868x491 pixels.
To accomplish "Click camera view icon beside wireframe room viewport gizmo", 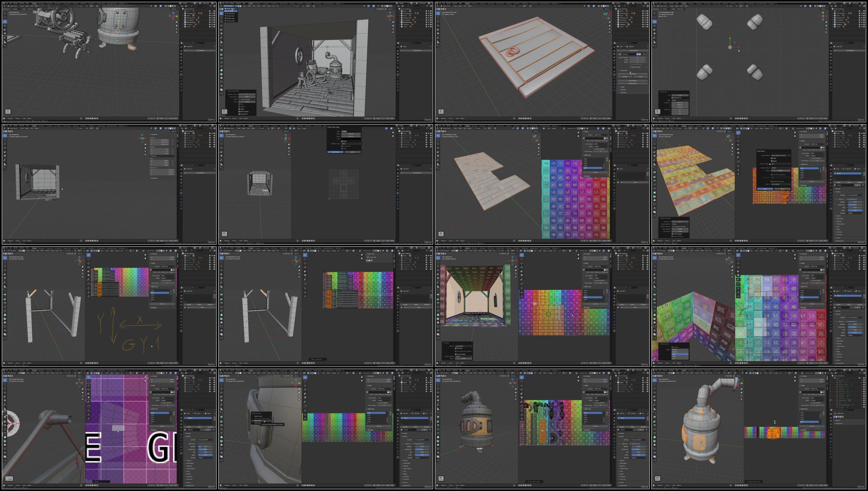I will tap(393, 29).
